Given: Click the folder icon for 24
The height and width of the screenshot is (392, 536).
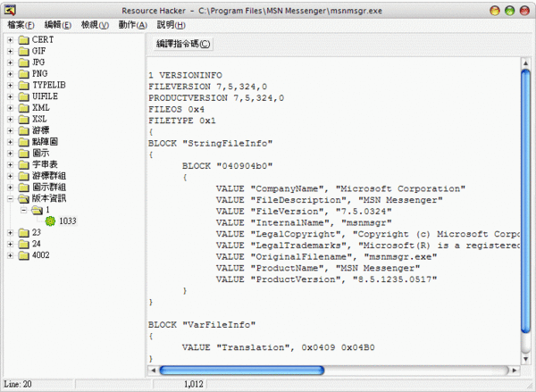Looking at the screenshot, I should click(23, 244).
